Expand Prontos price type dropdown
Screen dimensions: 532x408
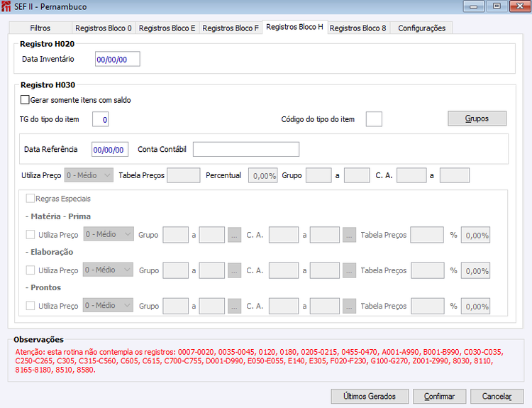click(x=108, y=306)
